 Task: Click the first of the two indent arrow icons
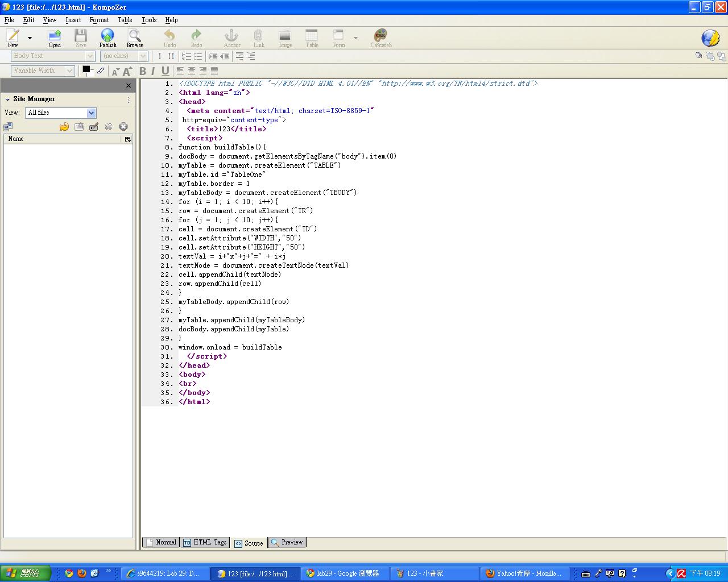point(213,56)
